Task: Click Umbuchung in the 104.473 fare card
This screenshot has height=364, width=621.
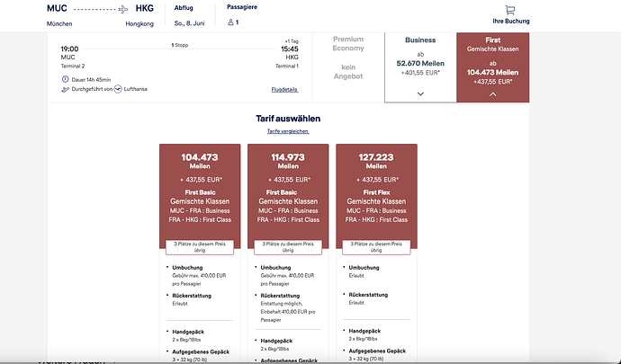Action: coord(187,268)
